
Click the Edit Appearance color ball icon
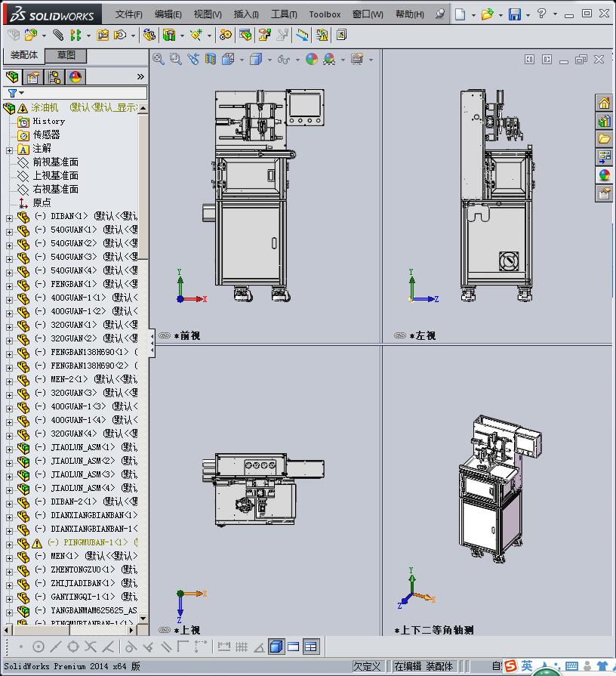pos(312,59)
